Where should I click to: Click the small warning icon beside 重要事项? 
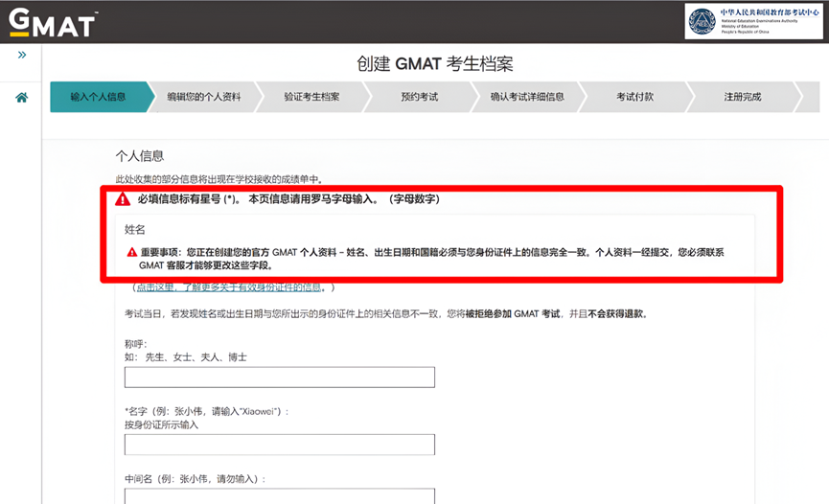pyautogui.click(x=131, y=252)
